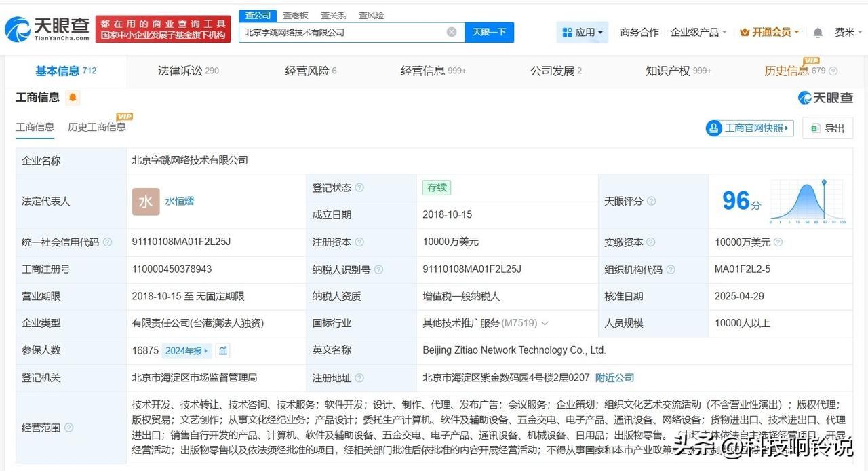Switch to the 公司发展 2 tab
The width and height of the screenshot is (868, 471).
coord(555,71)
